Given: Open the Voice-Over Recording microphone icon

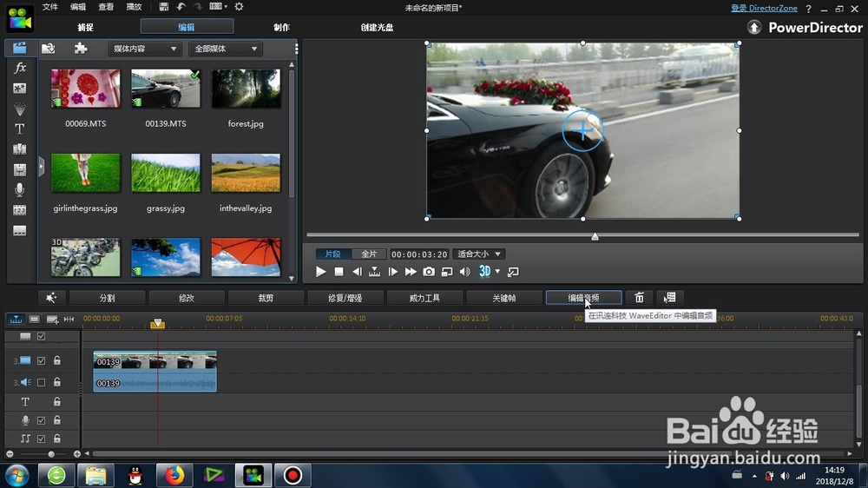Looking at the screenshot, I should [x=19, y=189].
